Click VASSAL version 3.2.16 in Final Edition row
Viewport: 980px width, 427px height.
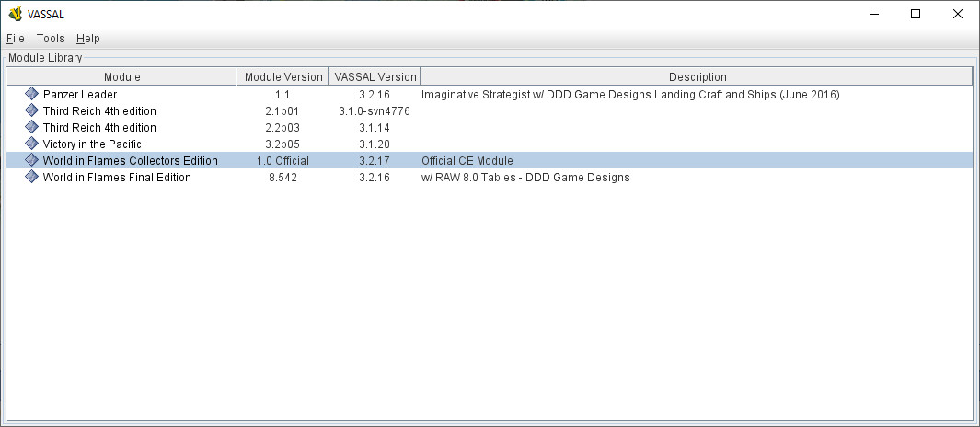[375, 177]
